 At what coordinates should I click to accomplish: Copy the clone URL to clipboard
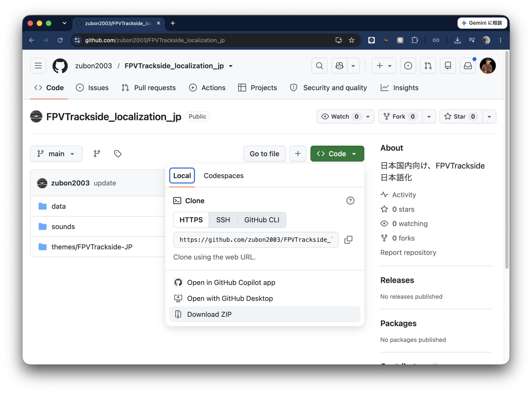(348, 240)
